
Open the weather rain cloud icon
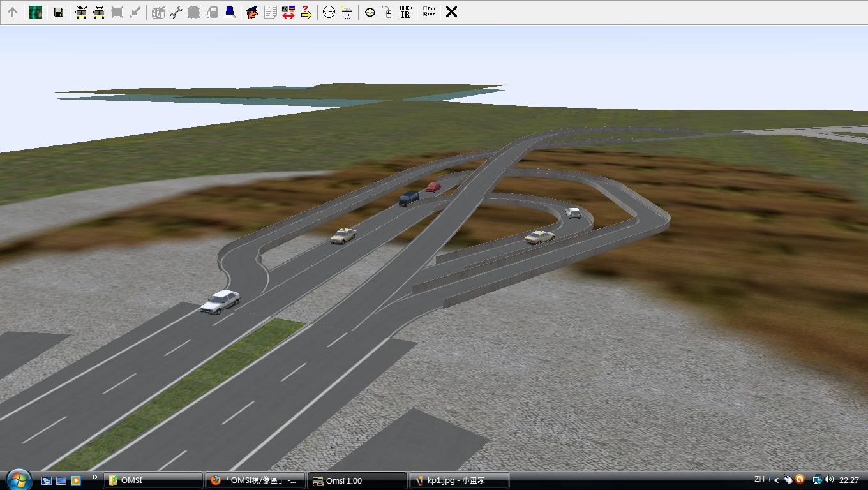(x=347, y=12)
